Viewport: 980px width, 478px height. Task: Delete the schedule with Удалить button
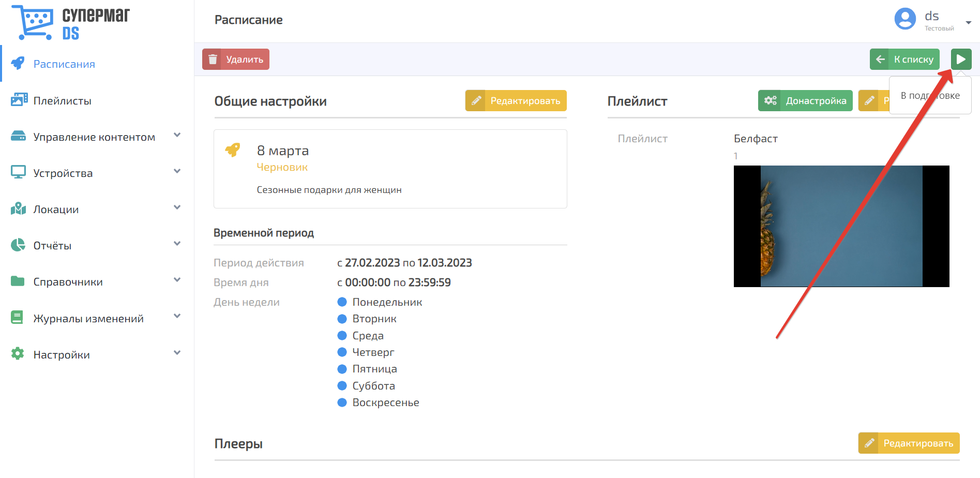[x=236, y=59]
